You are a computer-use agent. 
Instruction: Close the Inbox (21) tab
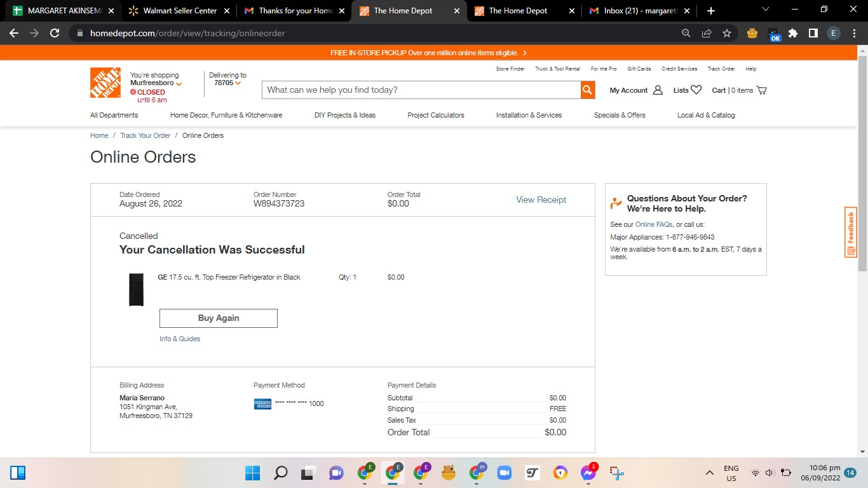[686, 11]
